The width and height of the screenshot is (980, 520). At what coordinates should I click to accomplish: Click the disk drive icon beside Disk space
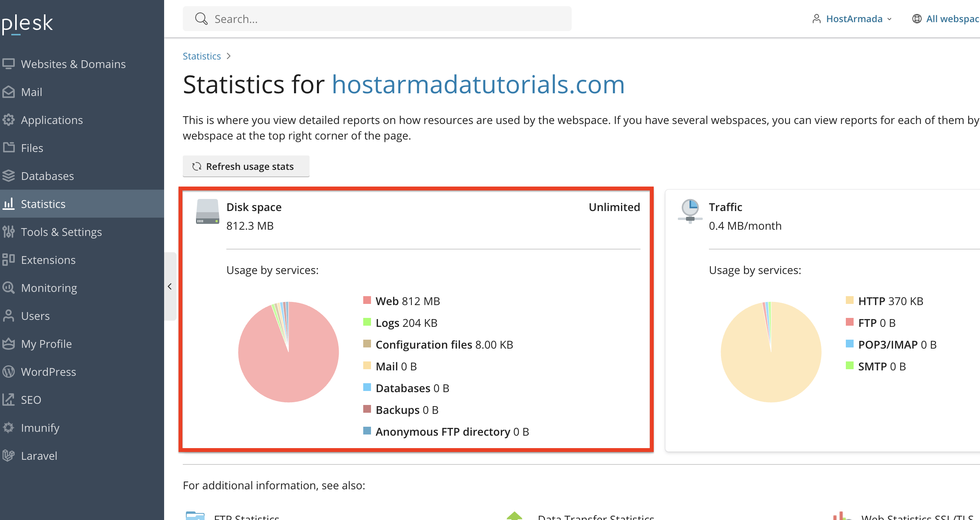point(208,211)
